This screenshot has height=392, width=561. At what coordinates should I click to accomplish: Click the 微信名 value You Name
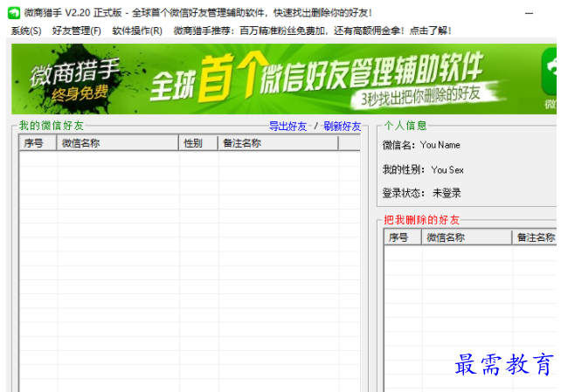440,145
